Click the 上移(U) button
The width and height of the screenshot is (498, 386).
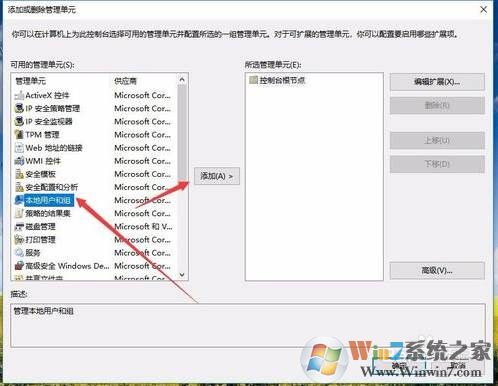pyautogui.click(x=437, y=140)
